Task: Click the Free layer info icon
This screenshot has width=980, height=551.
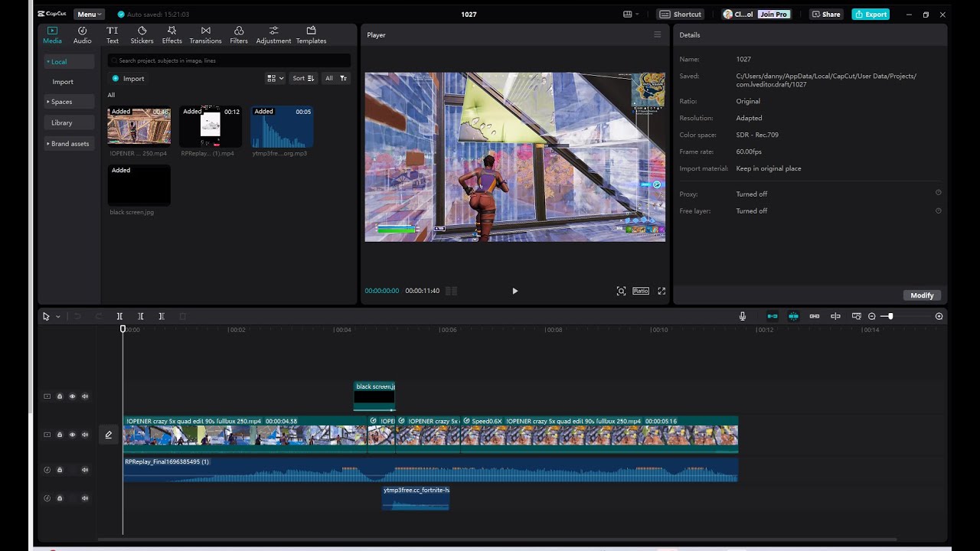Action: tap(939, 210)
